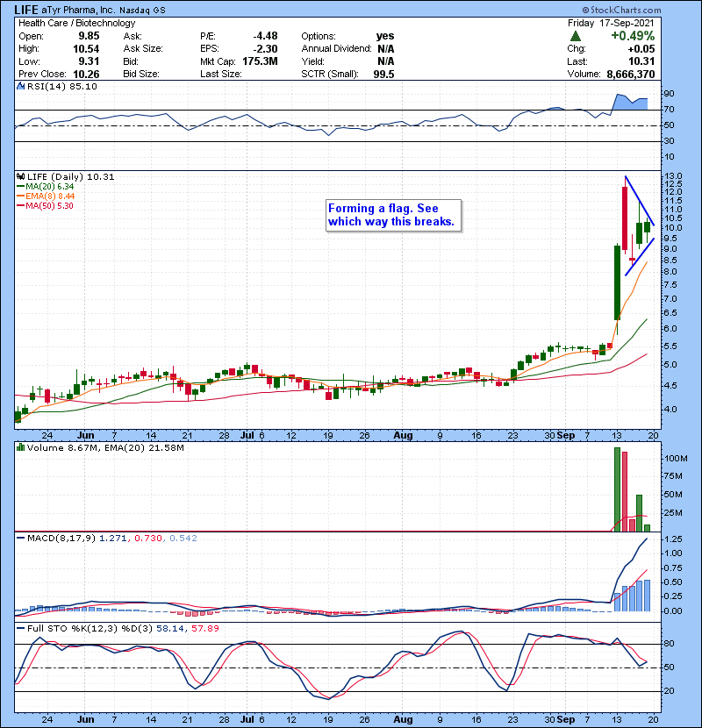702x728 pixels.
Task: Click the 4.0 price axis label
Action: point(671,409)
